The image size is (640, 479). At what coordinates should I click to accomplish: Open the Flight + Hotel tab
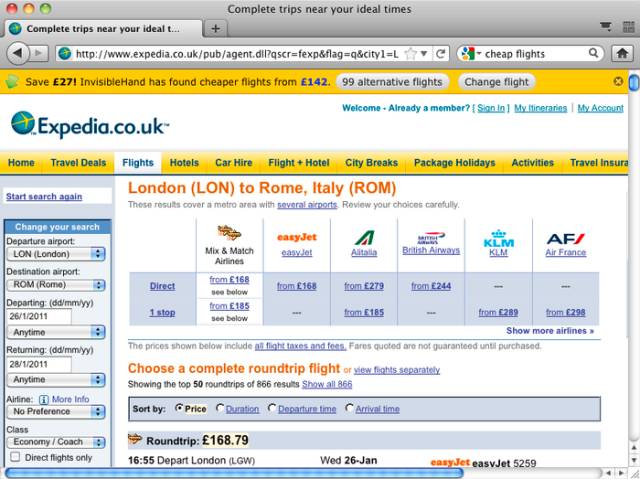click(x=299, y=163)
